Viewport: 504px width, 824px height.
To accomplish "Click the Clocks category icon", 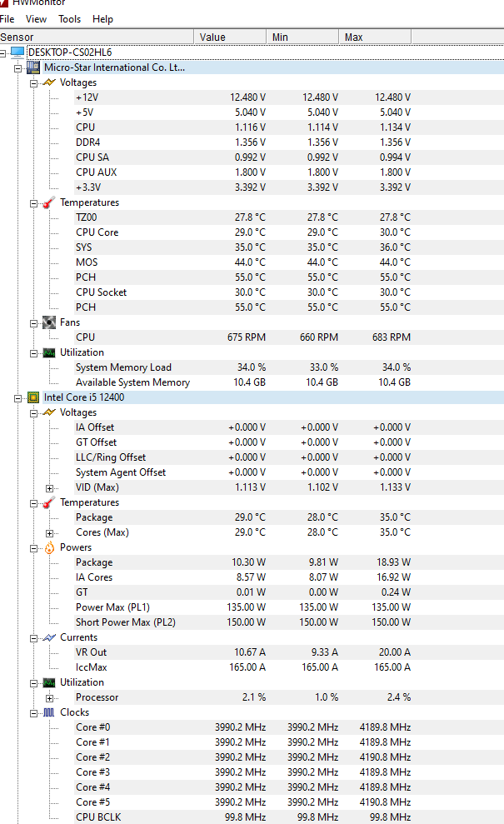I will pos(49,712).
